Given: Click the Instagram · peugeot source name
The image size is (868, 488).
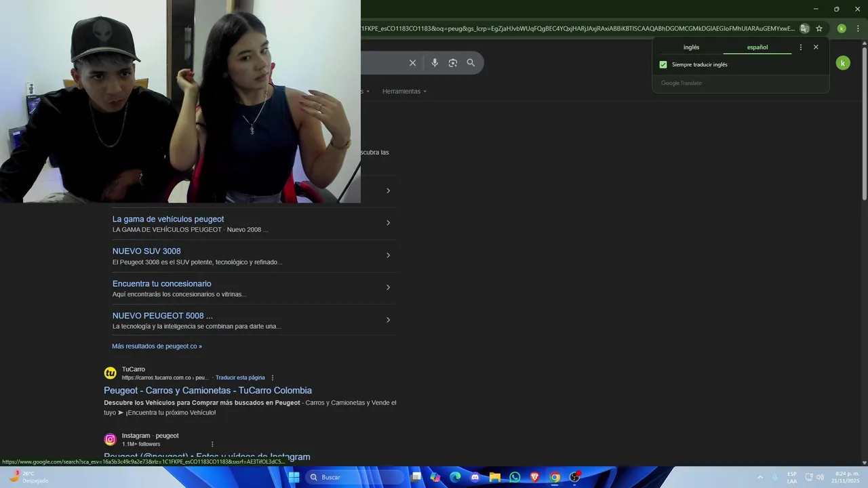Looking at the screenshot, I should coord(151,436).
